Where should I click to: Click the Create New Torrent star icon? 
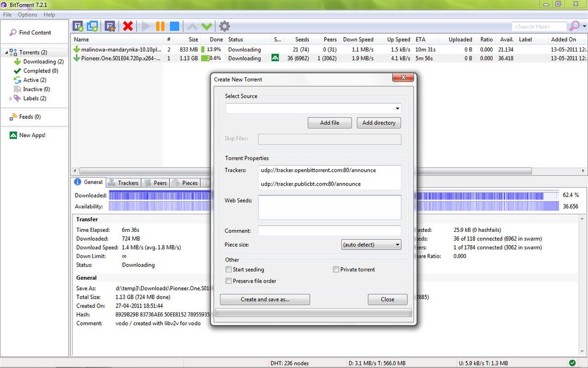click(110, 26)
